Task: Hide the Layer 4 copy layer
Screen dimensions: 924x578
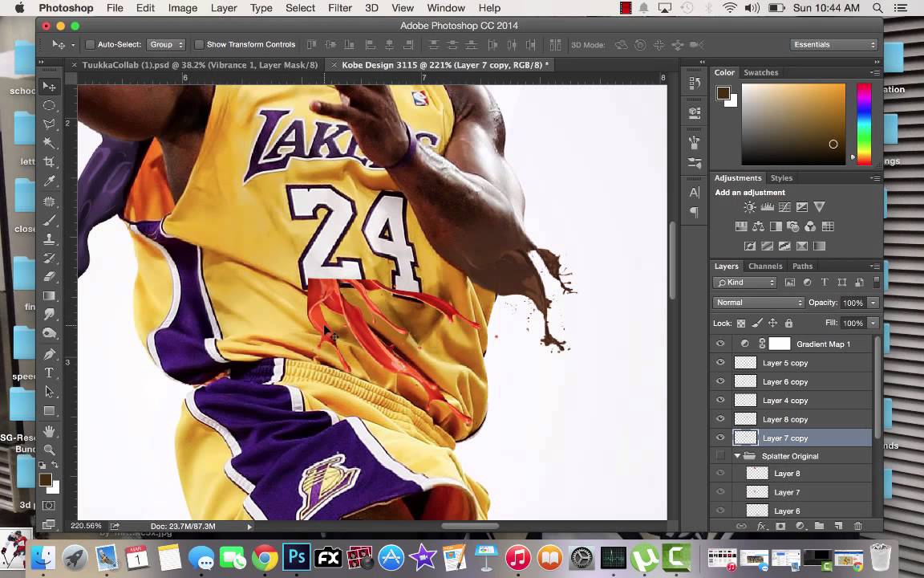Action: point(720,401)
